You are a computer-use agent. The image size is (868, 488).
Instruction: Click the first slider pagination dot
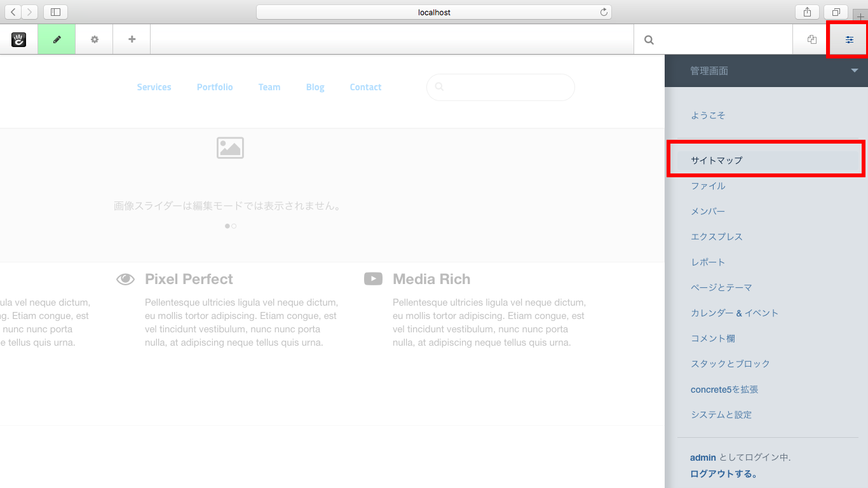point(227,226)
